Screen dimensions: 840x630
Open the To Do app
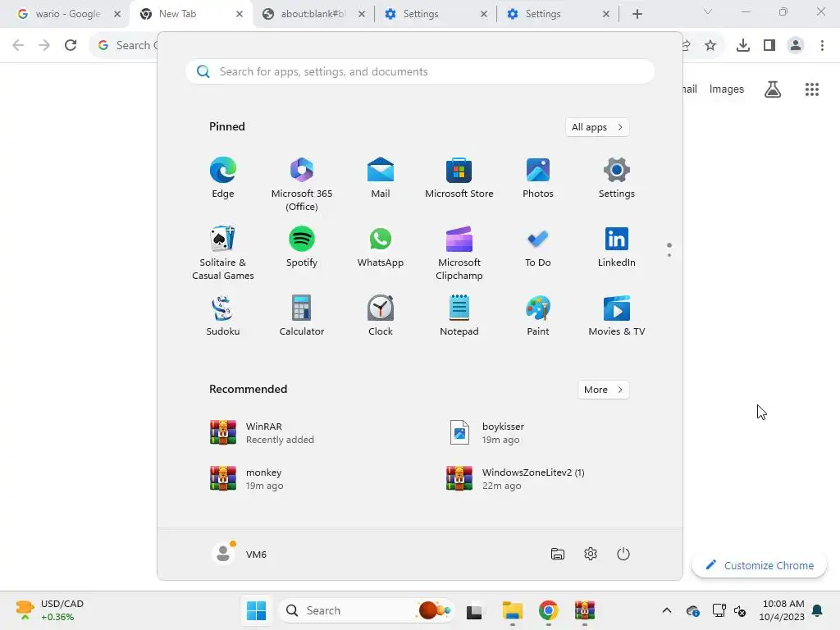(538, 246)
